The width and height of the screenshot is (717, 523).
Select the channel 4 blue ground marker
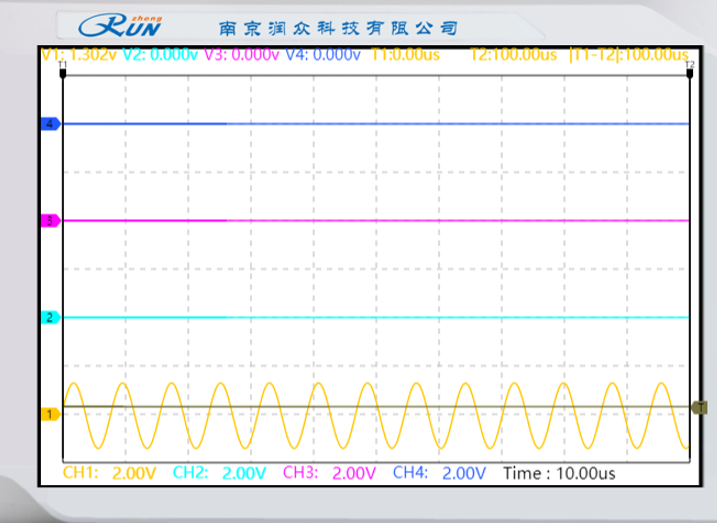49,124
